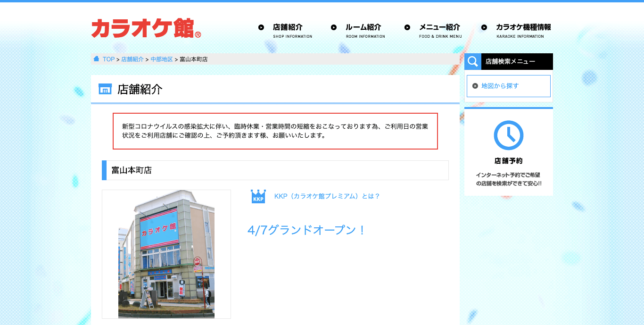Click the arrow bullet beside 地図から探す
Viewport: 644px width, 325px height.
coord(475,86)
